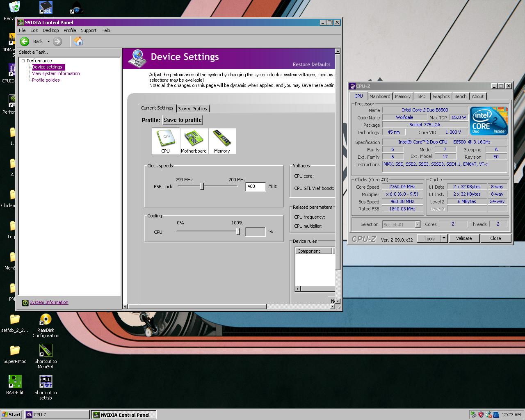
Task: Click the Core Speed value 2760.04 MHz
Action: [402, 187]
